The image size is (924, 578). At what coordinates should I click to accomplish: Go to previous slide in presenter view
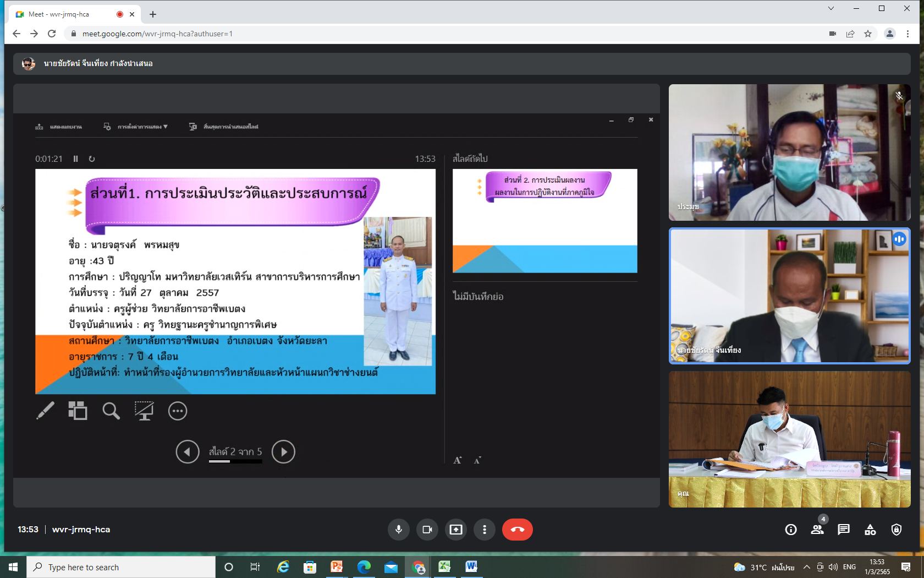coord(188,452)
